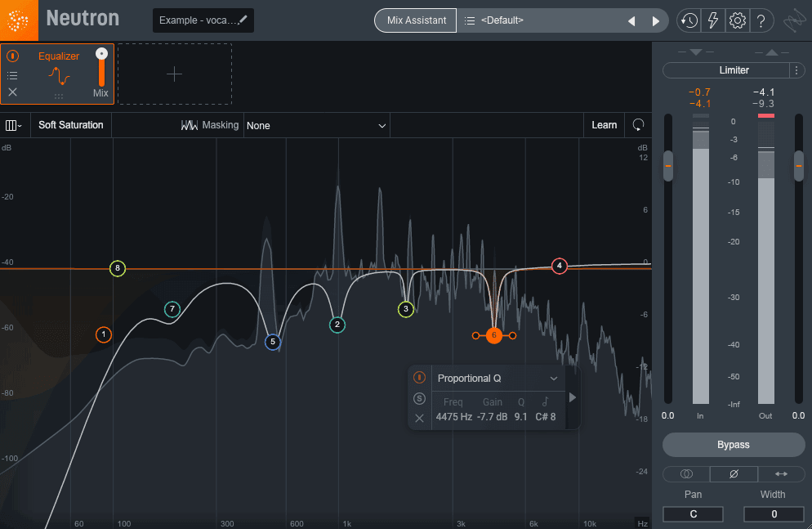Go to the next preset arrow

pyautogui.click(x=656, y=20)
